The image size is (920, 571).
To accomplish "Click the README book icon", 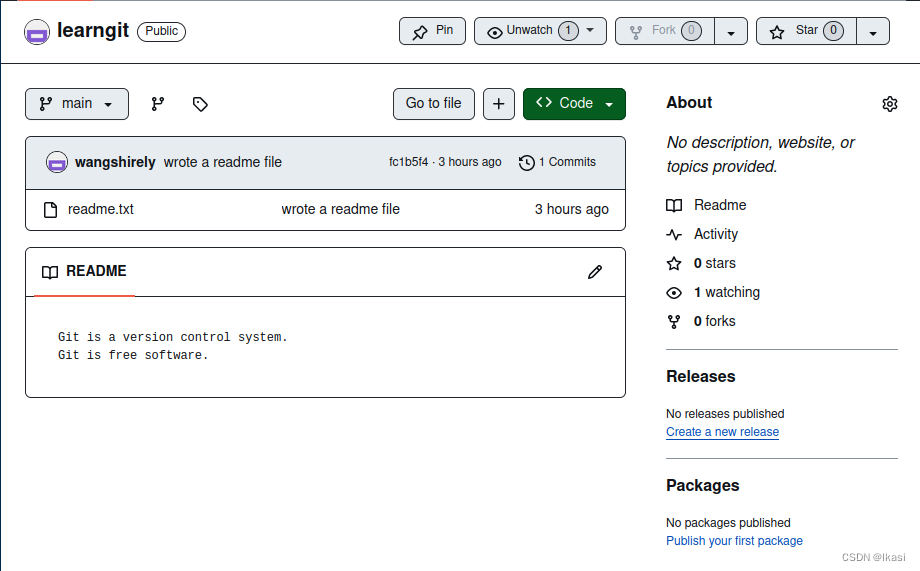I will 50,272.
